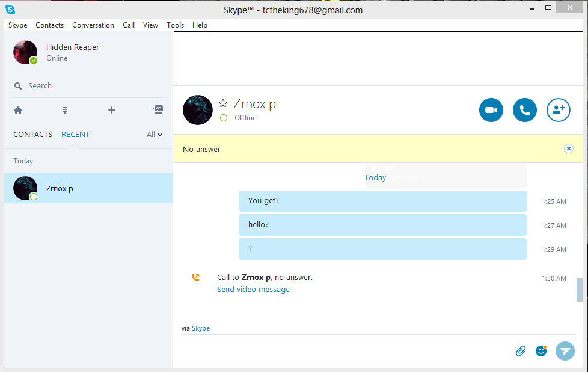The width and height of the screenshot is (588, 372).
Task: Click the 'hello?' message bubble
Action: pos(383,225)
